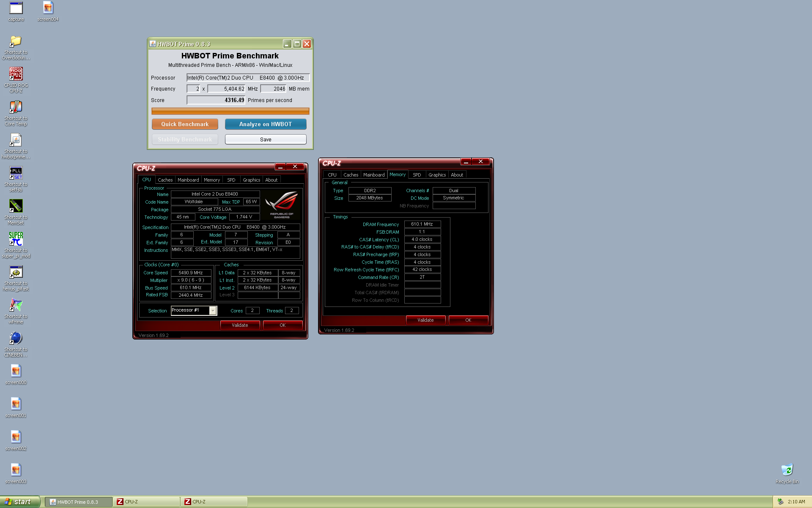Open the super_pi_mod shortcut
Screen dimensions: 812x508
[16, 246]
